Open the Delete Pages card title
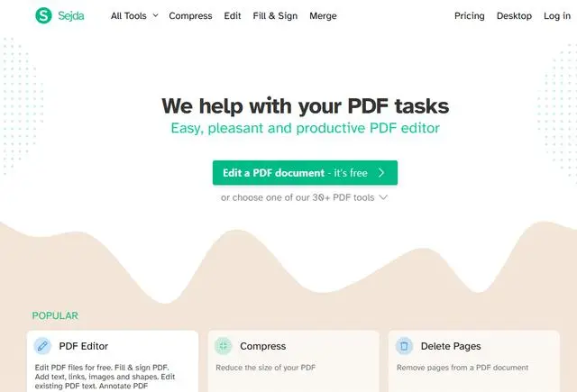 (451, 346)
